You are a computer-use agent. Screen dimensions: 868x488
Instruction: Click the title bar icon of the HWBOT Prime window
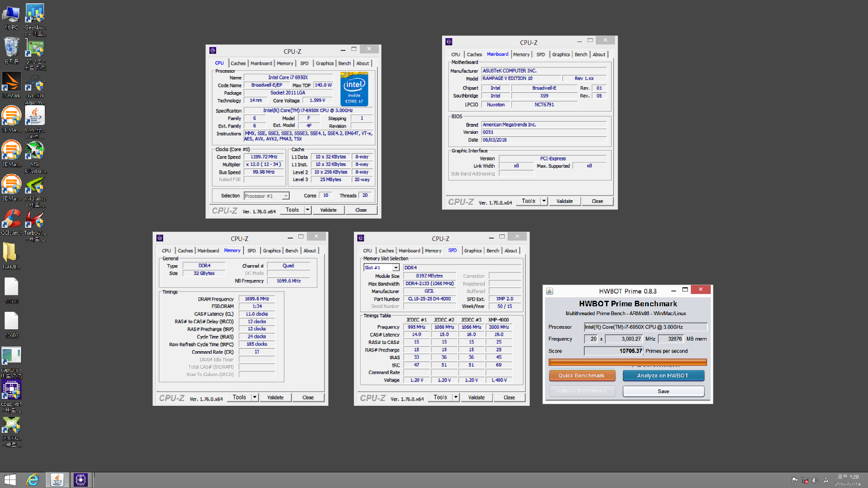[x=550, y=291]
